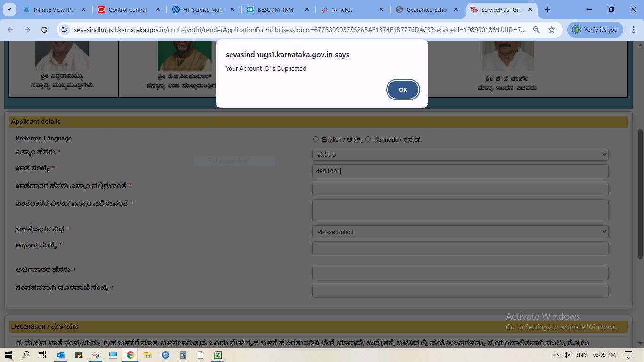Open the 'Please Select' occupancy type dropdown

[x=460, y=231]
